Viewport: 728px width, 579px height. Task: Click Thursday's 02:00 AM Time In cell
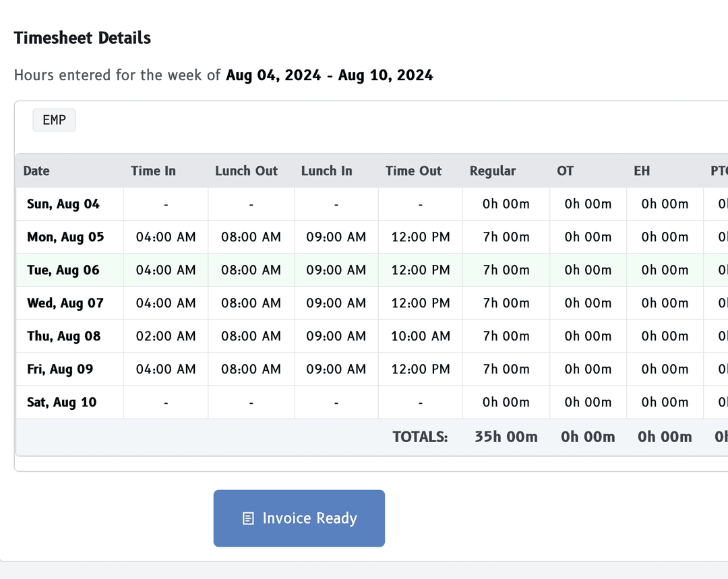[x=166, y=336]
